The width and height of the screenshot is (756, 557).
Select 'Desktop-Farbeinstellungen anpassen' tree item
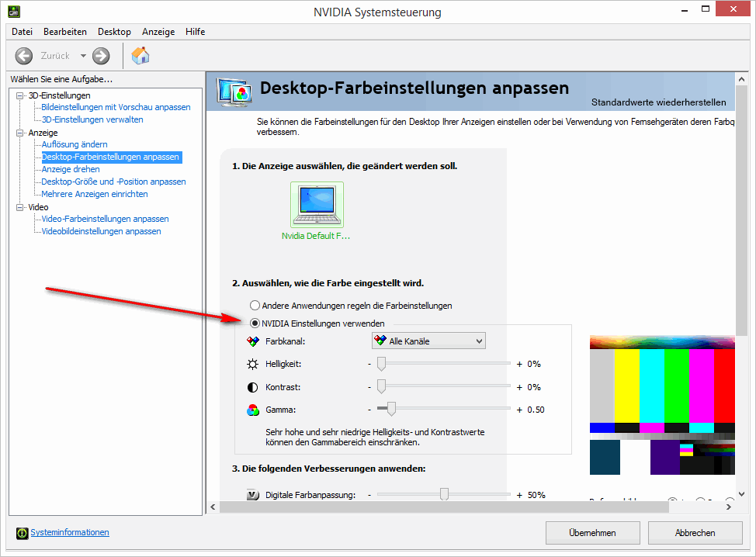coord(111,157)
